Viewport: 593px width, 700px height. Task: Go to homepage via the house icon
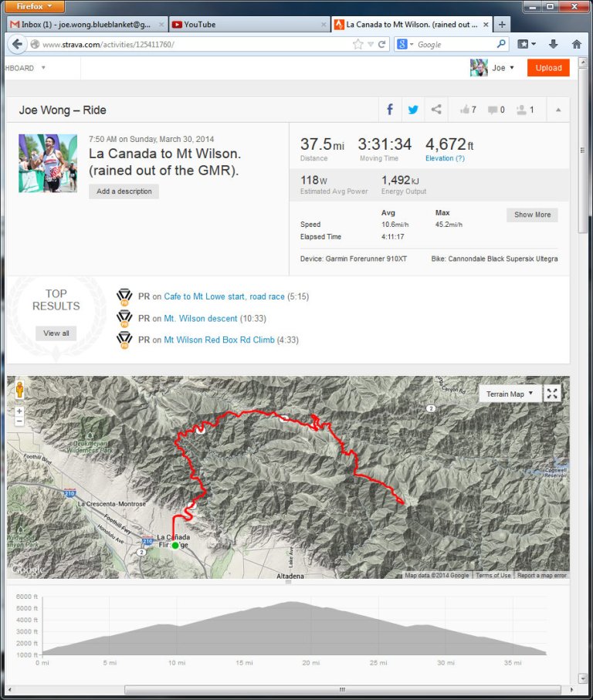coord(576,44)
